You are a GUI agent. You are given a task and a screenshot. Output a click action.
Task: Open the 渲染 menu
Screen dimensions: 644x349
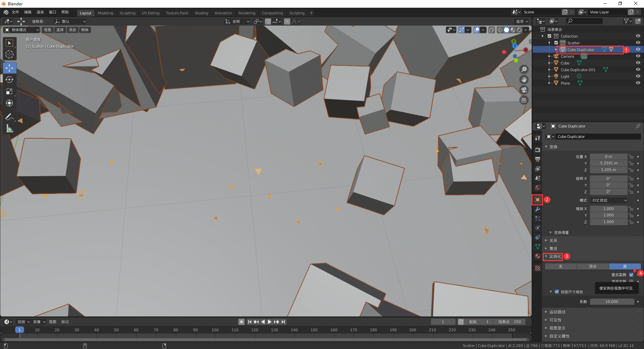click(x=40, y=12)
